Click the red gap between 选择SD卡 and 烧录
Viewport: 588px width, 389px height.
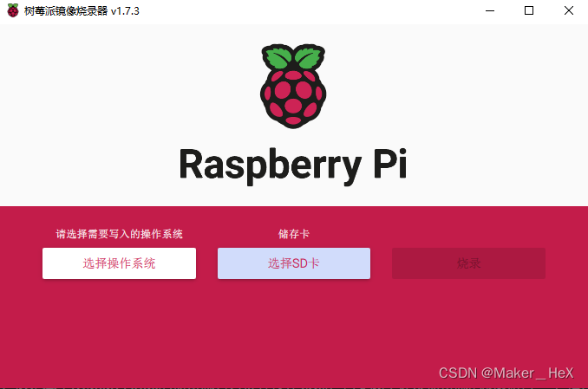pos(381,263)
